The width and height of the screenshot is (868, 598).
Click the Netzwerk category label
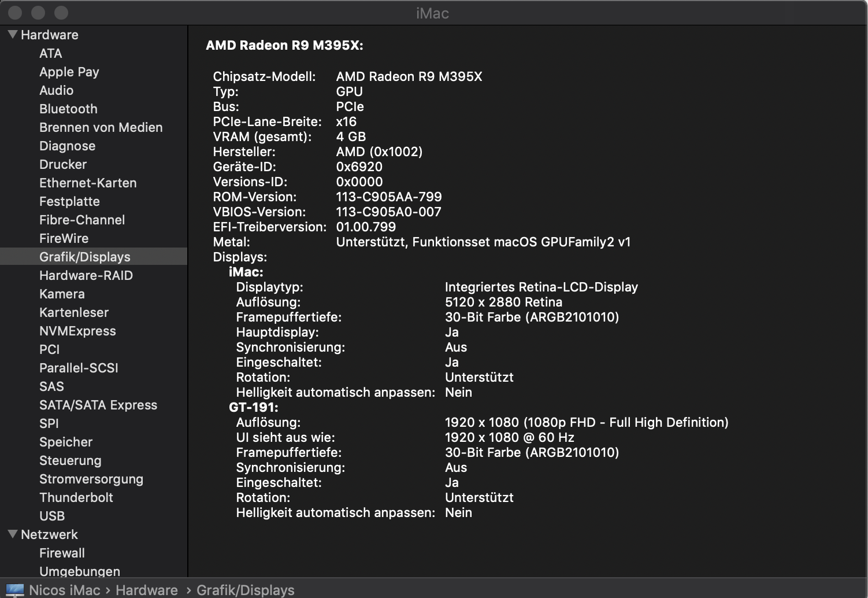[49, 534]
